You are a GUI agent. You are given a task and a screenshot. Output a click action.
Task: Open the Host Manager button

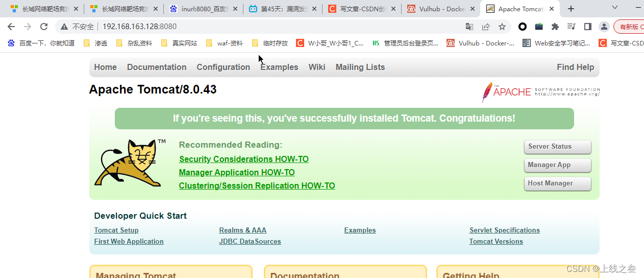point(557,183)
